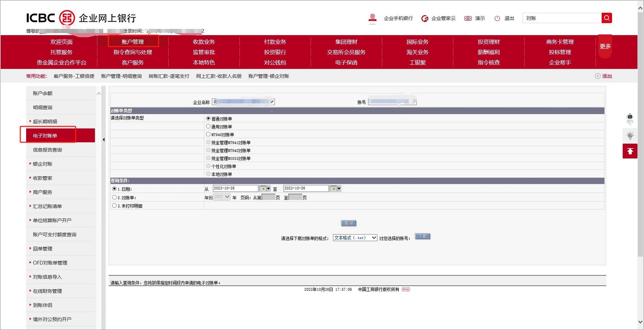
Task: Open shortcut 转账汇款-逐笔支付
Action: (x=169, y=76)
